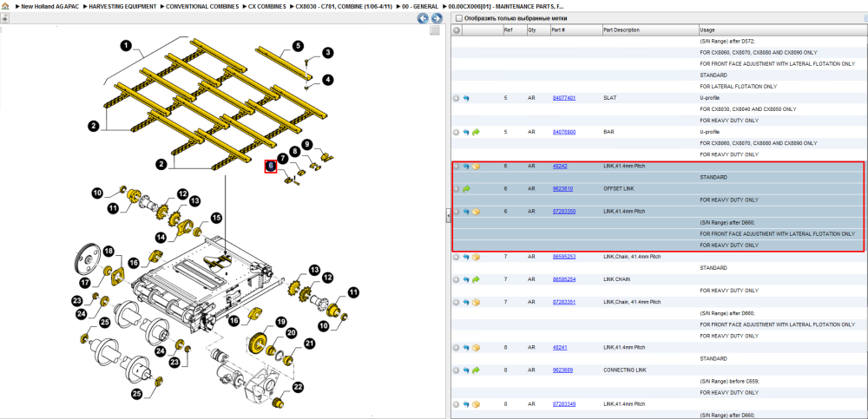
Task: Collapse the parts list using the splitter handle
Action: click(x=449, y=216)
